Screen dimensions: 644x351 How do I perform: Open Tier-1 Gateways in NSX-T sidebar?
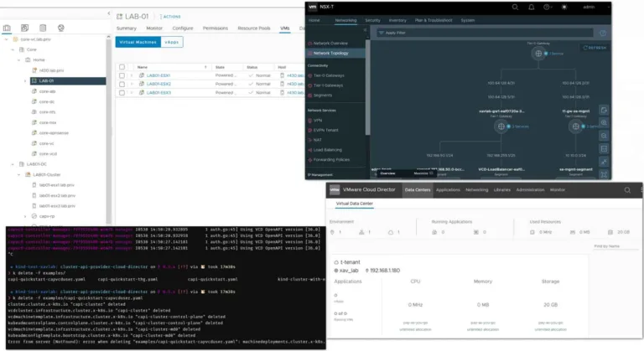coord(329,85)
